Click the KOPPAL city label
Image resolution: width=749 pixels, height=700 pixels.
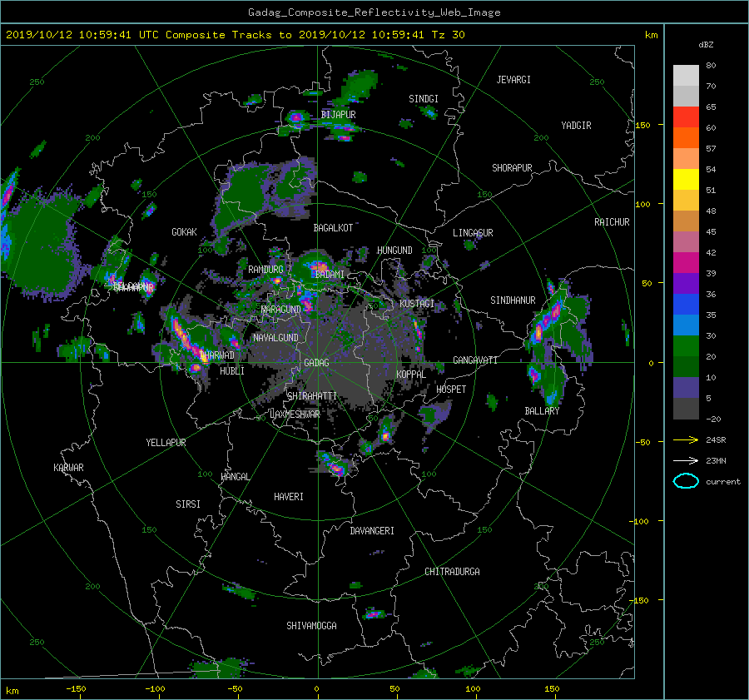(411, 375)
